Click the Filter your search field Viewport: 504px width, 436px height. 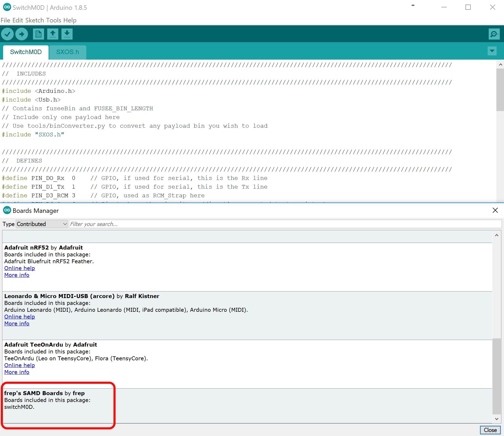(285, 224)
